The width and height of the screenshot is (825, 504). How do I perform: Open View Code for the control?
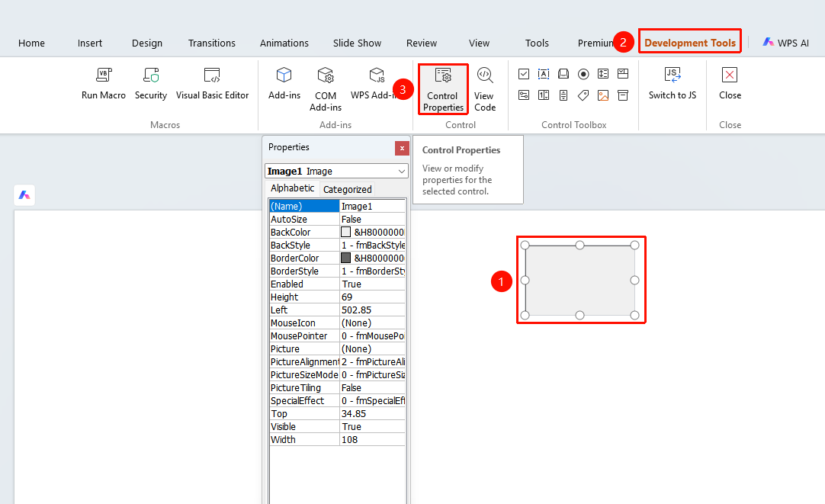[485, 89]
